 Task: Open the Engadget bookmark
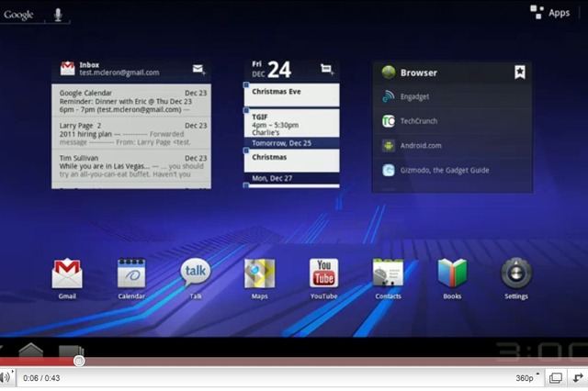tap(452, 96)
